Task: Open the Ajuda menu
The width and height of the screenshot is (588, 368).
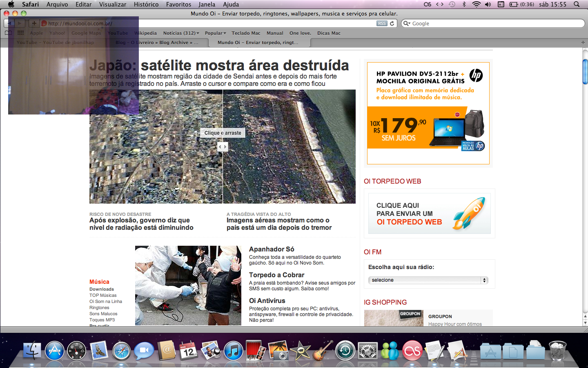Action: click(x=231, y=4)
